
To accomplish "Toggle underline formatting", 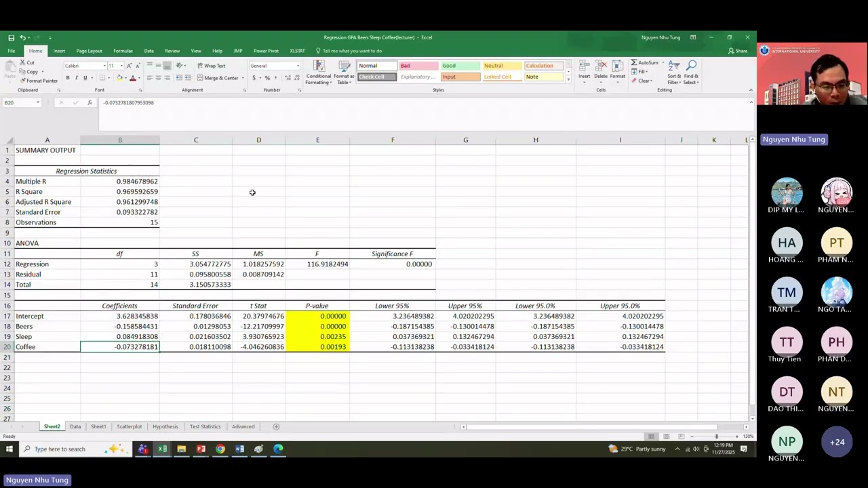I will [x=85, y=78].
